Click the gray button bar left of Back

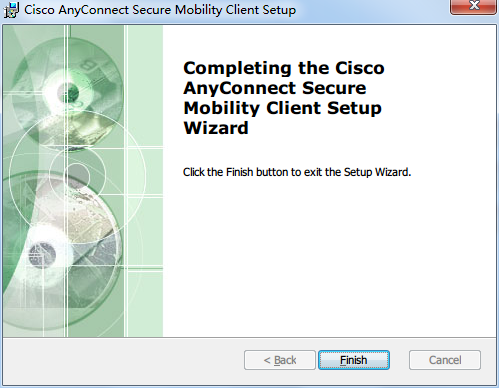pyautogui.click(x=123, y=360)
